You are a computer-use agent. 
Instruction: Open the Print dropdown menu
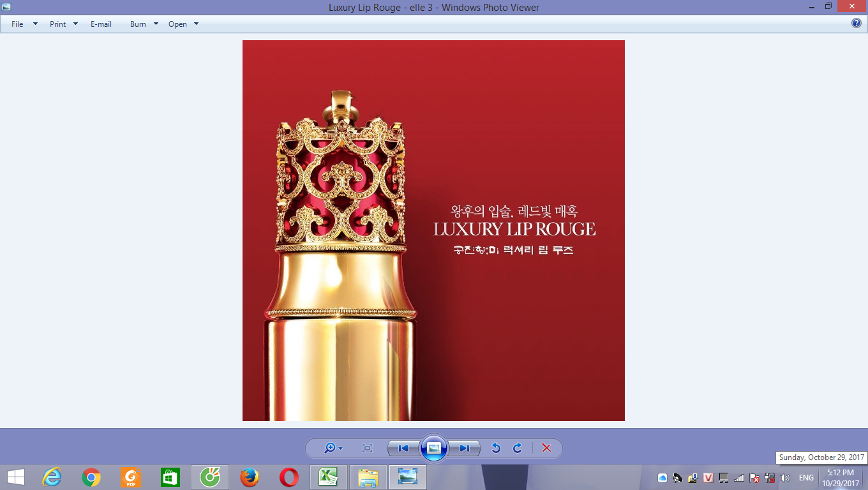click(64, 24)
